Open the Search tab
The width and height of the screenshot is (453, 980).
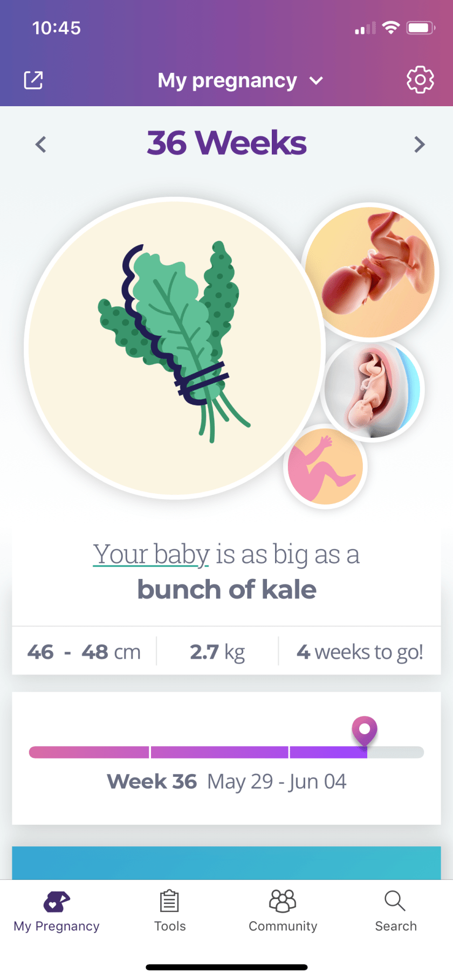coord(396,911)
